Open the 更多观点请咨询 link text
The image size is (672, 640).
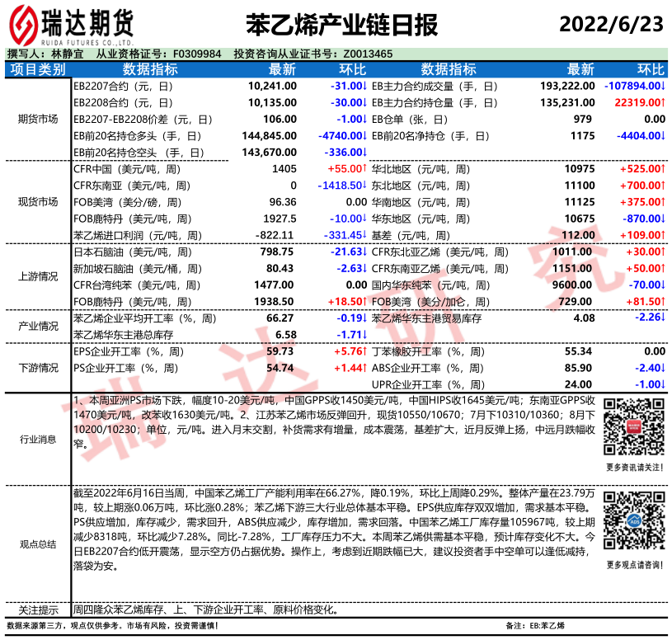tap(632, 564)
